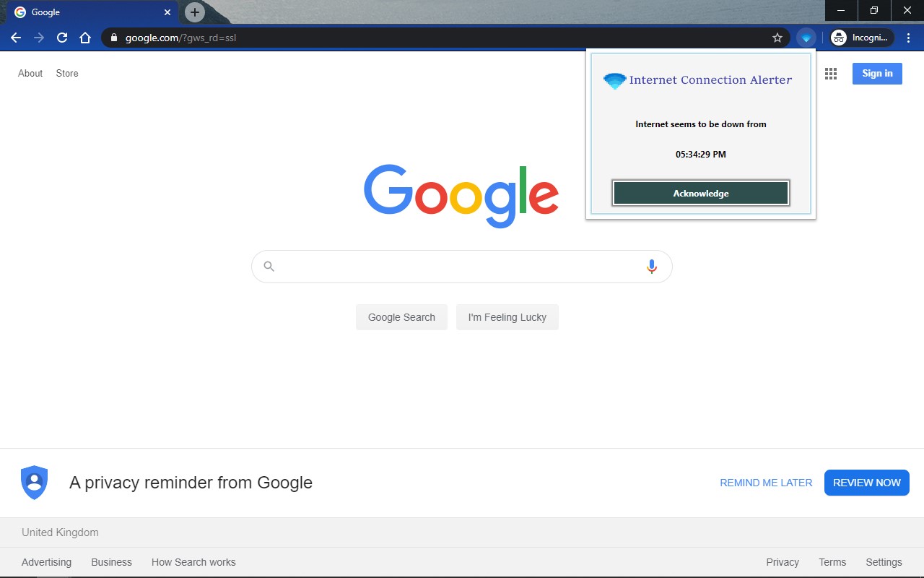Click the 'A privacy reminder from Google' heading
The image size is (924, 578).
point(191,483)
